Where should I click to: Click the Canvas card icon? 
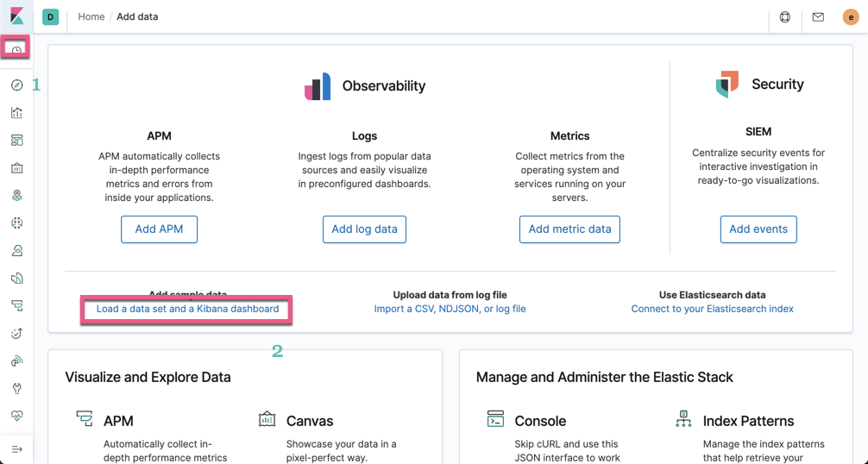pyautogui.click(x=267, y=418)
